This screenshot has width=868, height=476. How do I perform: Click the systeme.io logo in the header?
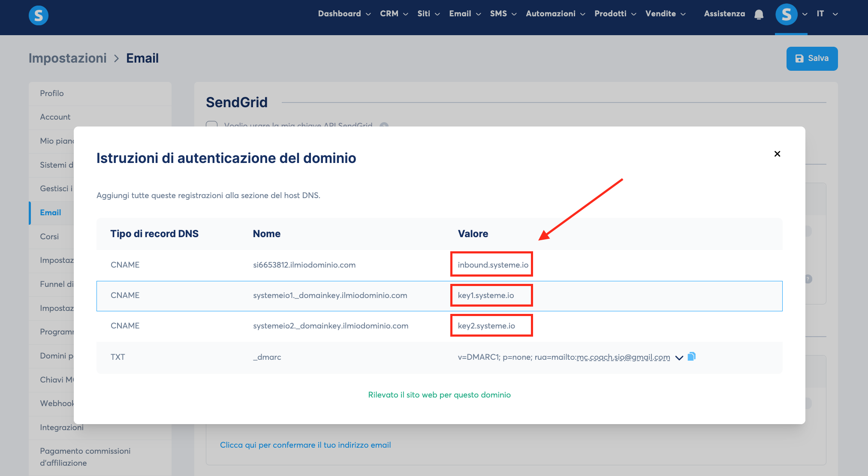click(x=39, y=15)
